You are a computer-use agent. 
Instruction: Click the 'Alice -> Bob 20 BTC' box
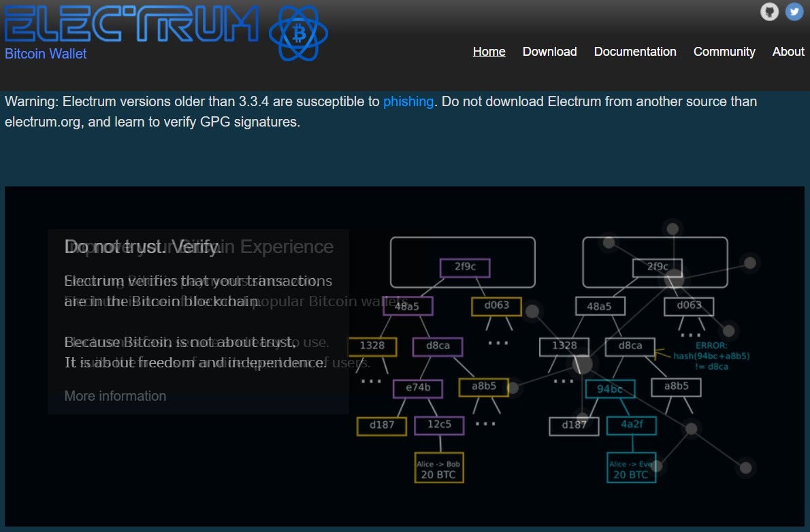click(x=439, y=468)
